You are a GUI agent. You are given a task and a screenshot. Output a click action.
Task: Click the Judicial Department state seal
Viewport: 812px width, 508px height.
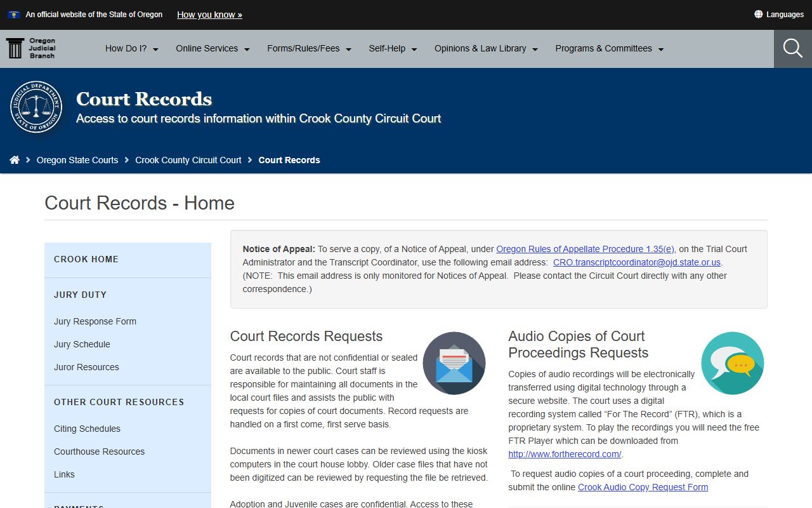(36, 107)
